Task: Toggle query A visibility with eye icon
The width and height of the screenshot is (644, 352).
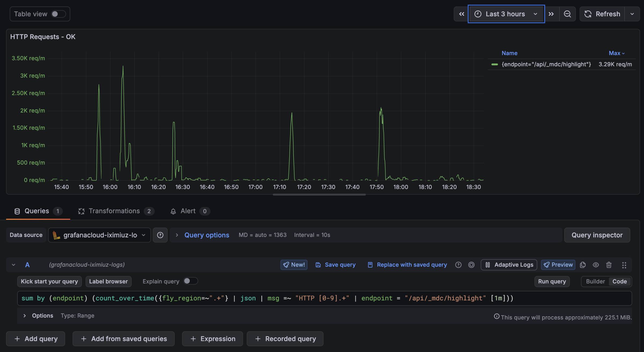Action: [596, 265]
